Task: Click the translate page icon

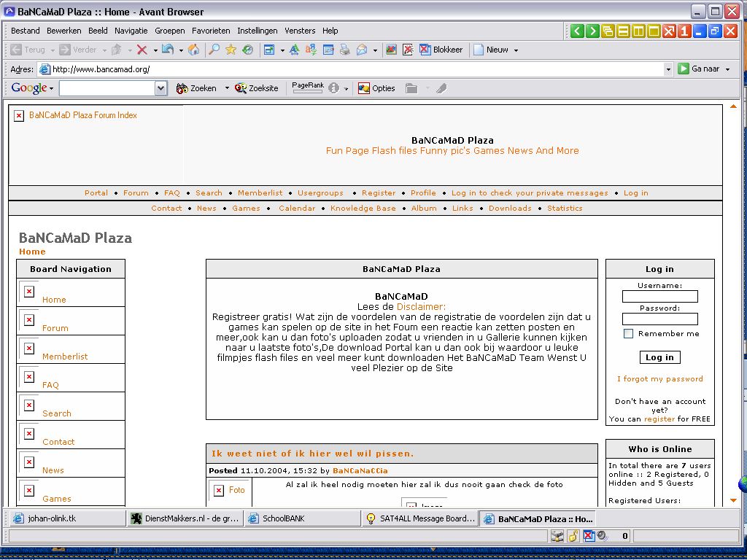Action: (x=311, y=50)
